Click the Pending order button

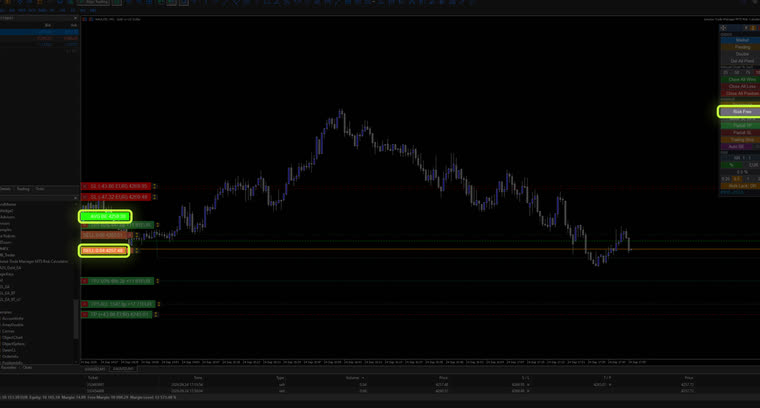[x=741, y=47]
